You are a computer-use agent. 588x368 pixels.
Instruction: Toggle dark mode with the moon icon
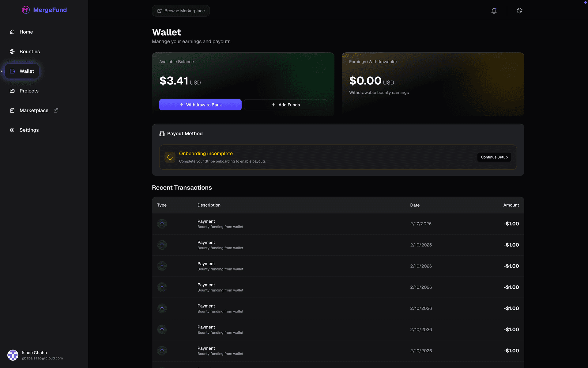pyautogui.click(x=519, y=10)
